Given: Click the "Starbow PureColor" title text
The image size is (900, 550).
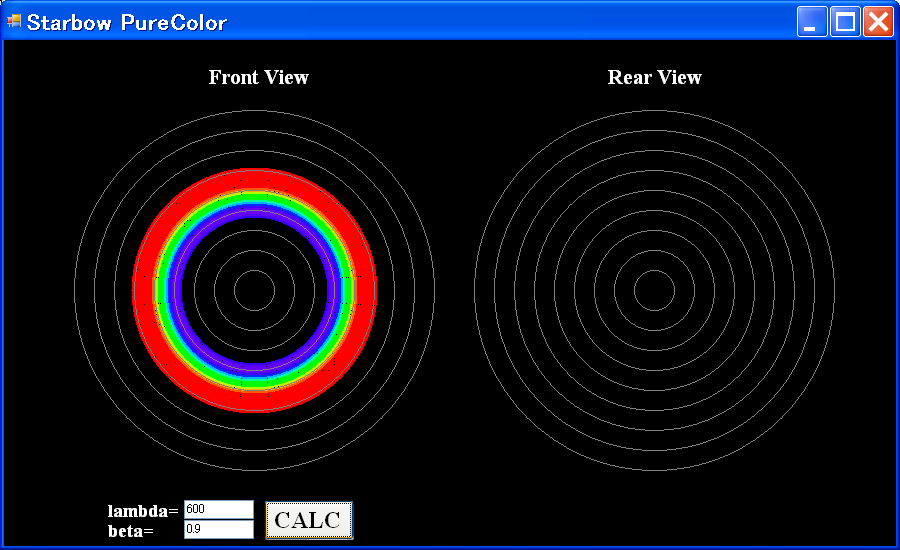Looking at the screenshot, I should pyautogui.click(x=127, y=22).
